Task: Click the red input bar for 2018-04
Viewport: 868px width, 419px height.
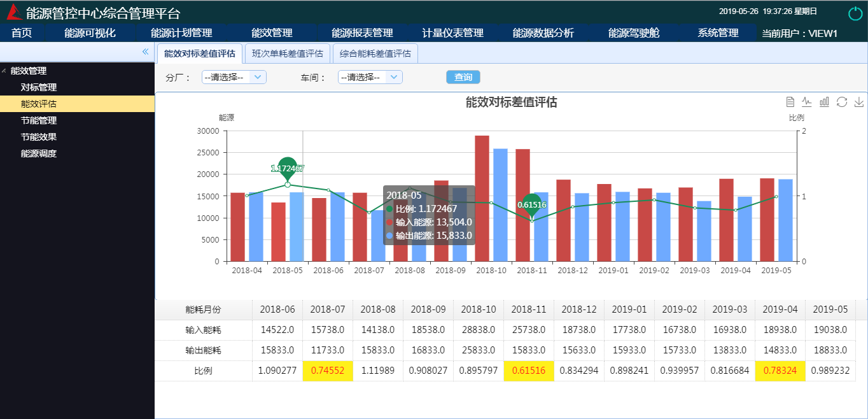Action: pos(238,227)
